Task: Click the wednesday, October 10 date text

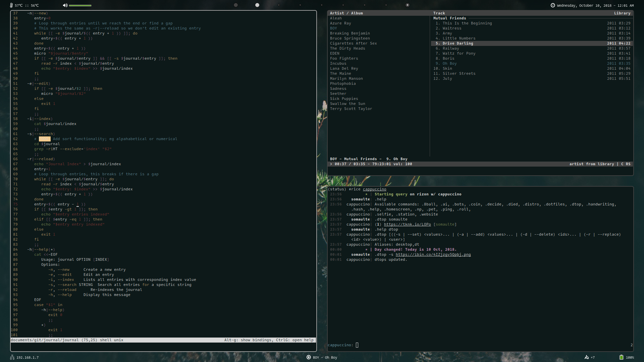Action: (x=595, y=6)
